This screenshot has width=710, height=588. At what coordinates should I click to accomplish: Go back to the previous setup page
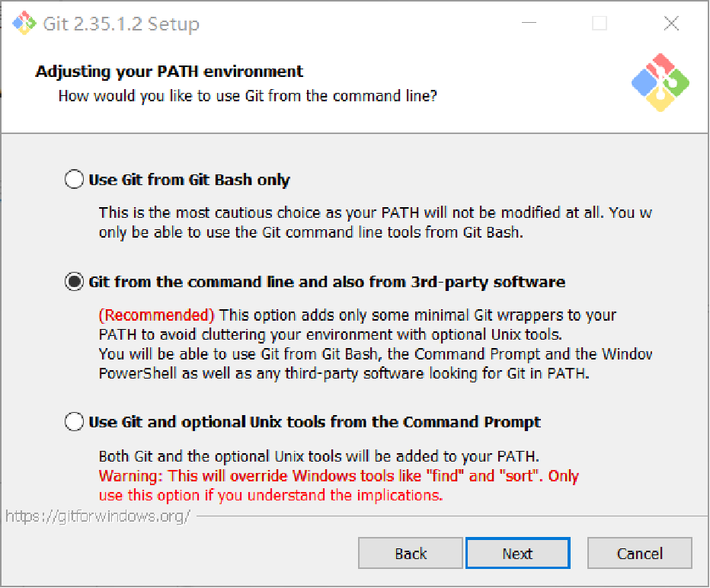(411, 554)
